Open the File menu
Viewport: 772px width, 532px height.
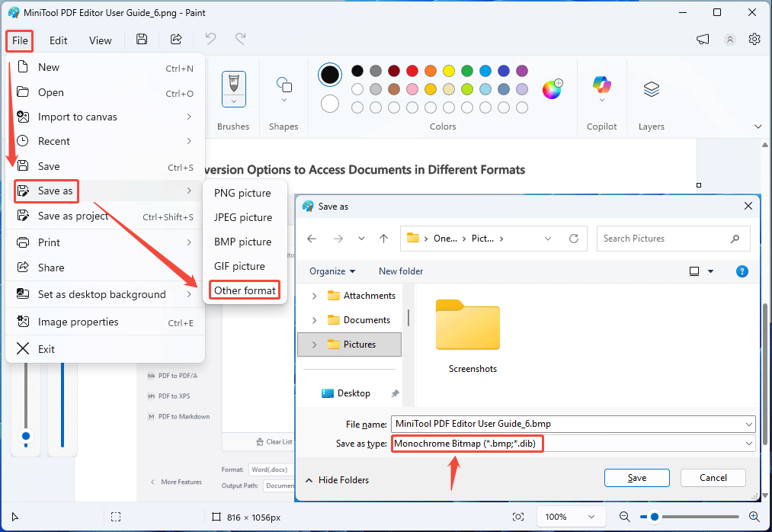point(20,40)
